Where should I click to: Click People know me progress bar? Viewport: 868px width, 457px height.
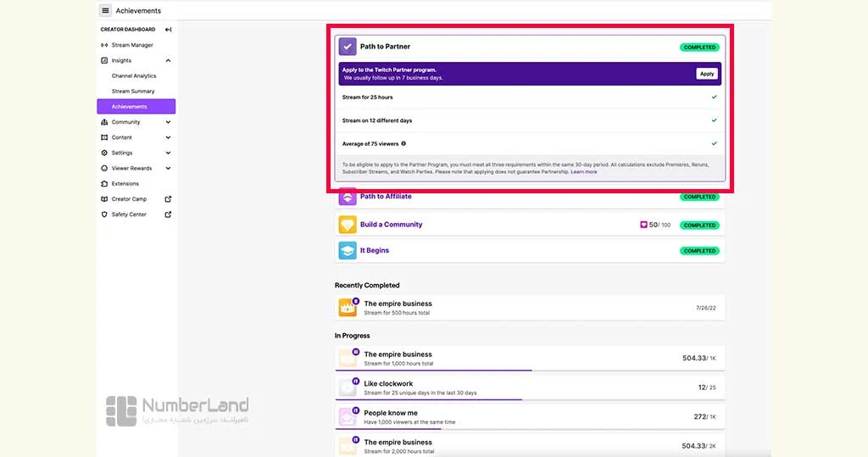coord(530,429)
